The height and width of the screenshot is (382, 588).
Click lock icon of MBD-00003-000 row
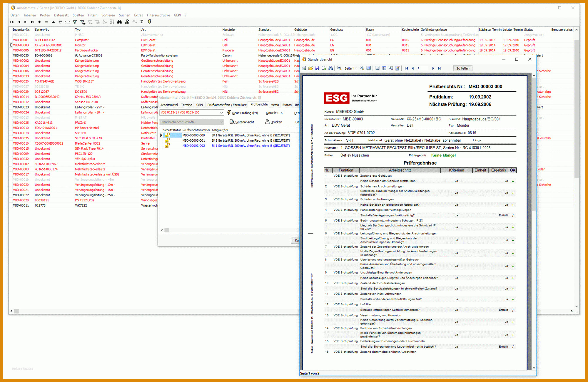tap(167, 135)
